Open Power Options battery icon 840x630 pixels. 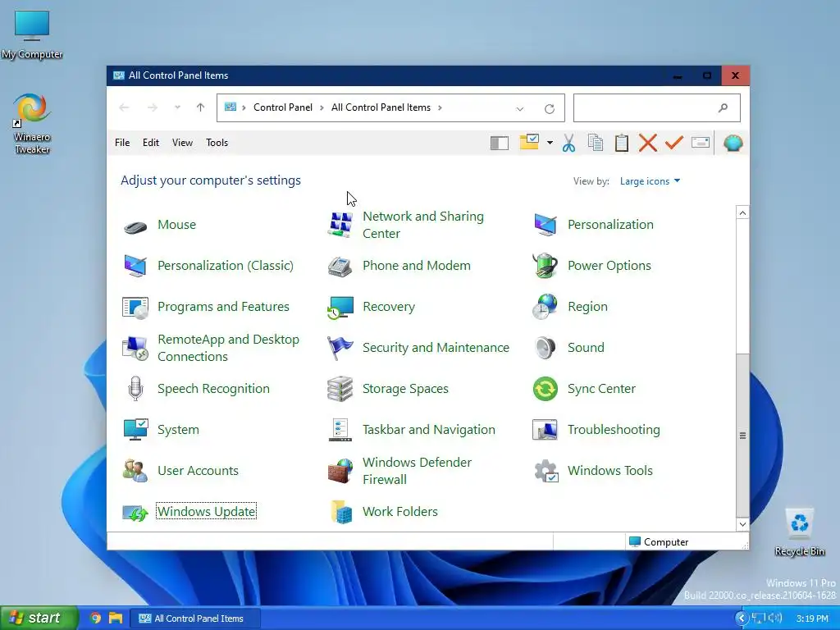(546, 266)
